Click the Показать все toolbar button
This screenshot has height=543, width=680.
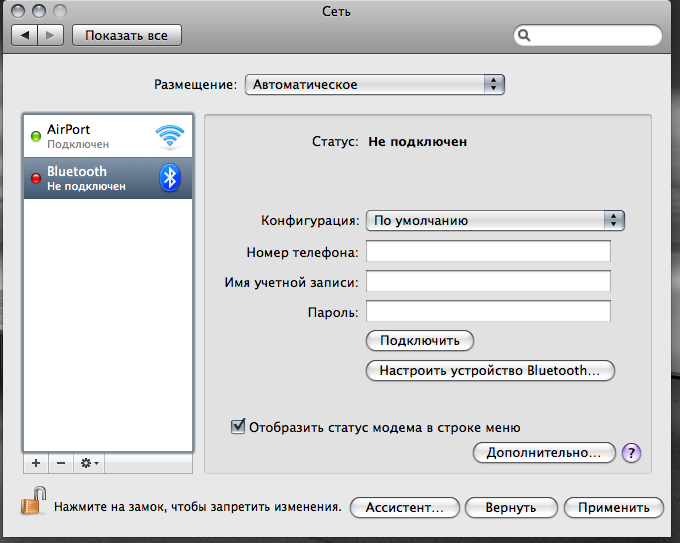point(126,35)
